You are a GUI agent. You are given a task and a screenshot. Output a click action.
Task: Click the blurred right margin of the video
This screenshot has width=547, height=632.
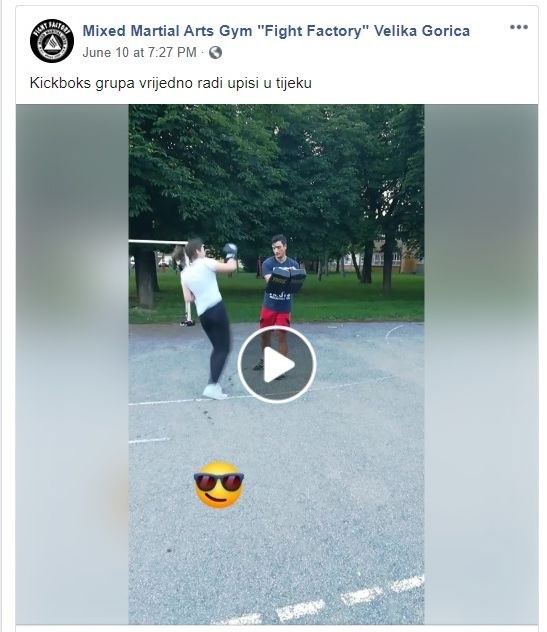pyautogui.click(x=481, y=364)
